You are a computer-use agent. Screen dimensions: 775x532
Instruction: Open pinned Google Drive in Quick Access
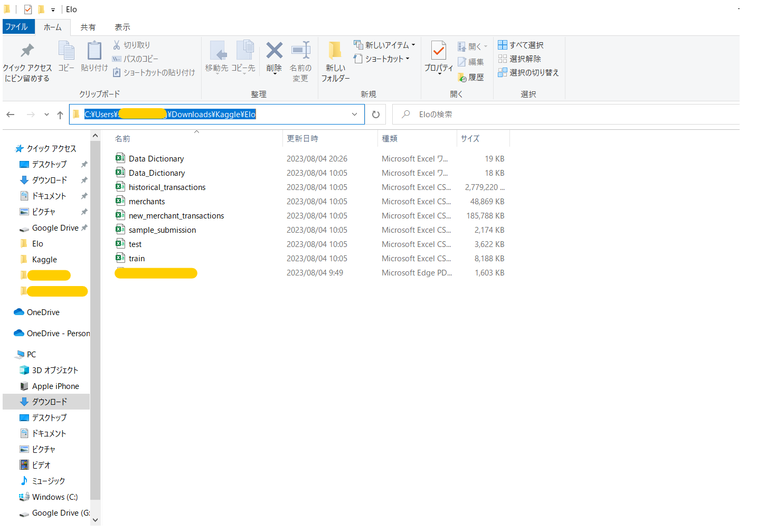(55, 228)
